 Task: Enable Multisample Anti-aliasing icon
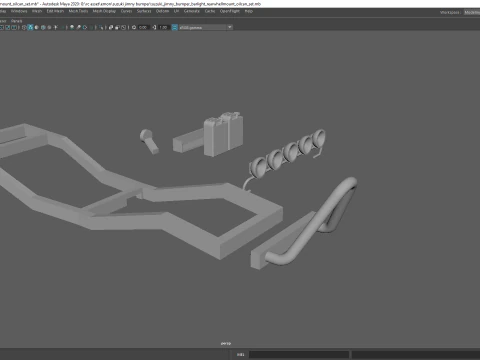point(85,27)
